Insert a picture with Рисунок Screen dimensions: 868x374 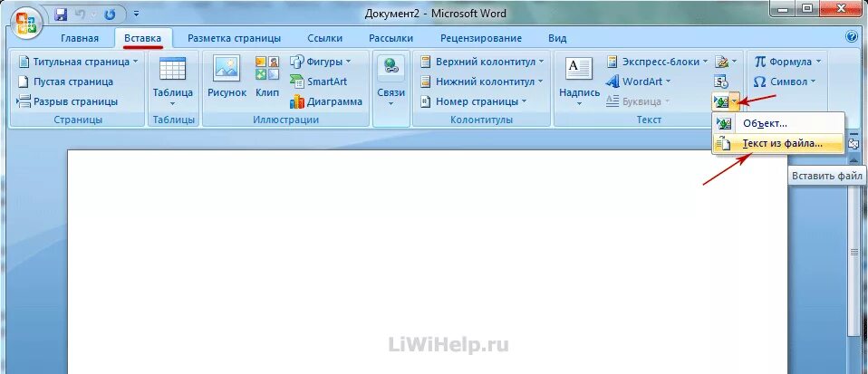click(227, 78)
